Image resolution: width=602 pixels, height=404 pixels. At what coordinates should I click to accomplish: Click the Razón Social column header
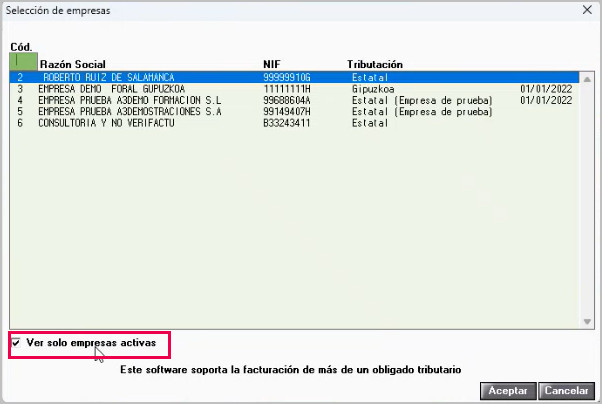73,64
